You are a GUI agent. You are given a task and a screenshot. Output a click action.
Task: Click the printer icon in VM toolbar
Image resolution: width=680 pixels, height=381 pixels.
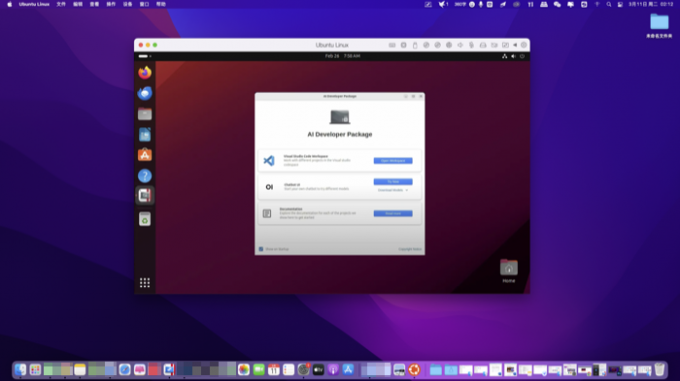click(483, 45)
